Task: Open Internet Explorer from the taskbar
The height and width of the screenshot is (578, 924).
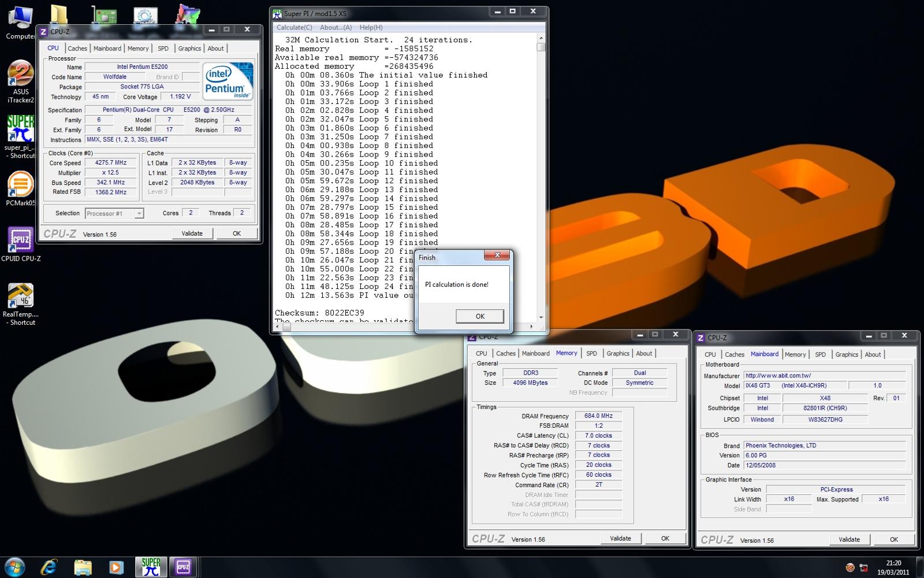Action: point(49,567)
